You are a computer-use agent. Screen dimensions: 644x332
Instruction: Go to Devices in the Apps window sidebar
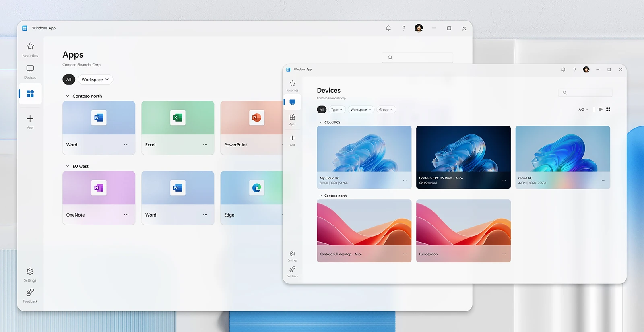click(x=30, y=72)
